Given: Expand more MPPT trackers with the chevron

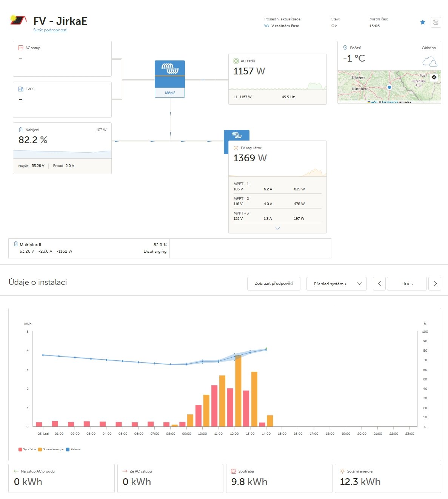Looking at the screenshot, I should (x=278, y=228).
